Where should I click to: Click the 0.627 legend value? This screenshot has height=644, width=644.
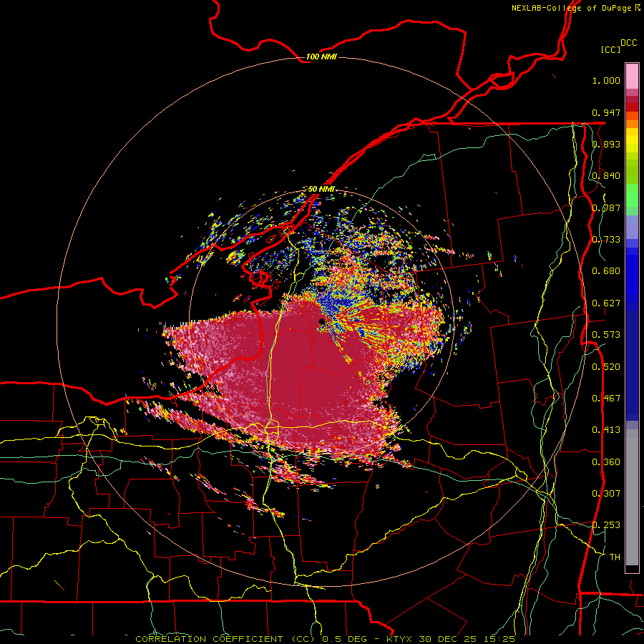606,303
